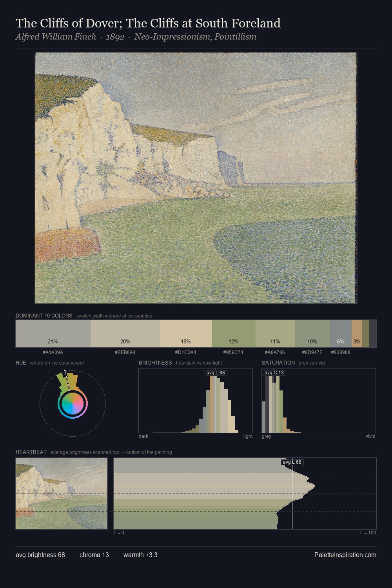392x588 pixels.
Task: Select the 21% swatch #A4A39A
Action: coord(53,334)
